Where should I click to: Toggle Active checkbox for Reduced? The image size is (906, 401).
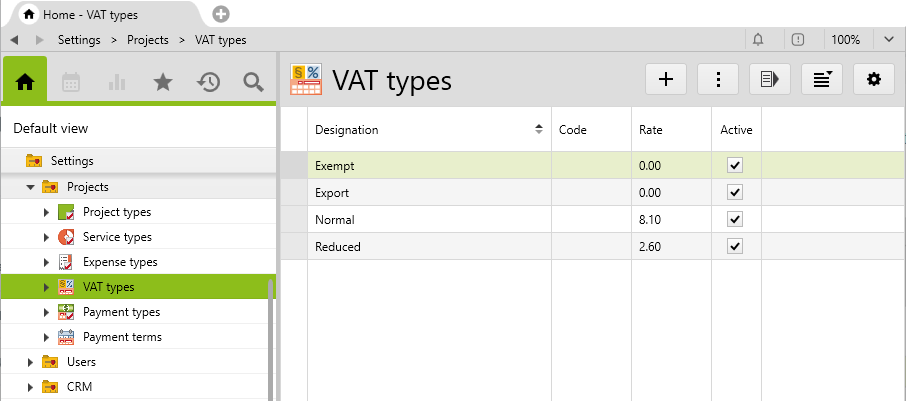(x=735, y=246)
